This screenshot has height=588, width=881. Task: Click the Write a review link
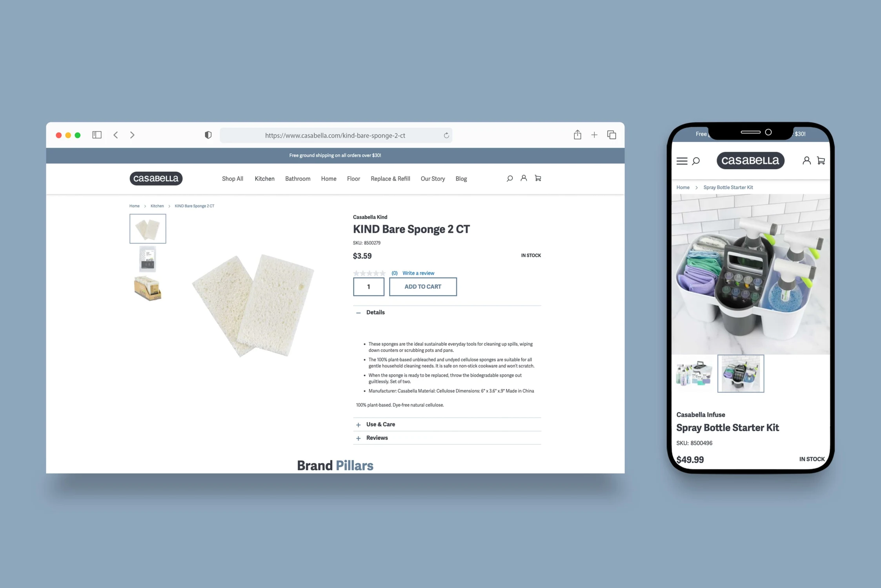tap(418, 272)
